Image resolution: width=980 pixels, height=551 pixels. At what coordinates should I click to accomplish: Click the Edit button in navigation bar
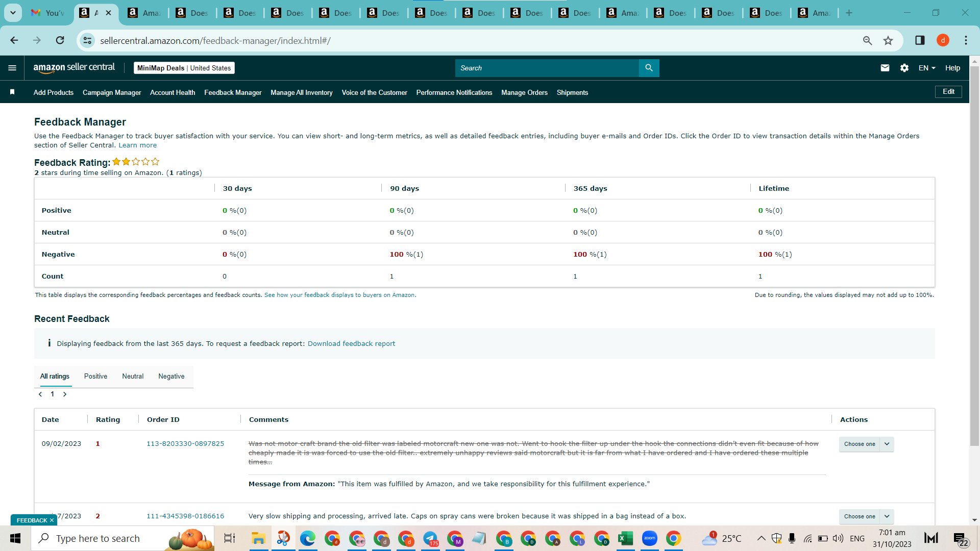click(x=948, y=92)
